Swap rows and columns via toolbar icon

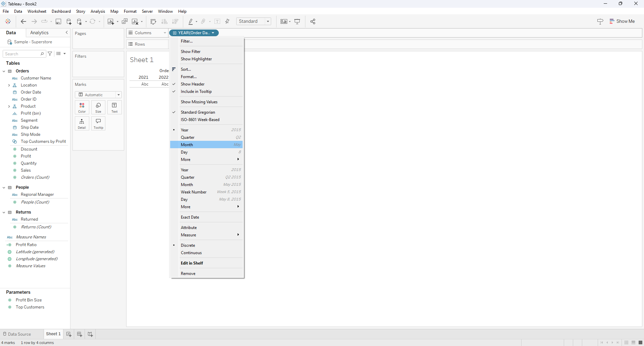[153, 21]
